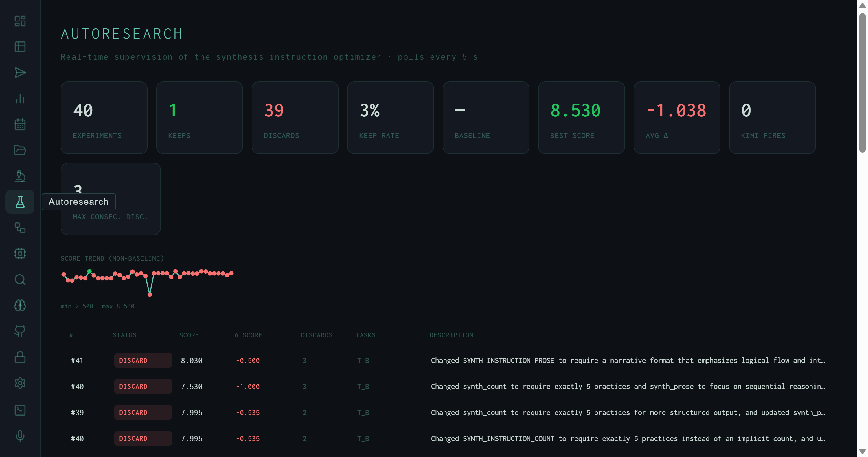Open the open-folder icon in sidebar
Screen dimensions: 868x457
coord(20,150)
